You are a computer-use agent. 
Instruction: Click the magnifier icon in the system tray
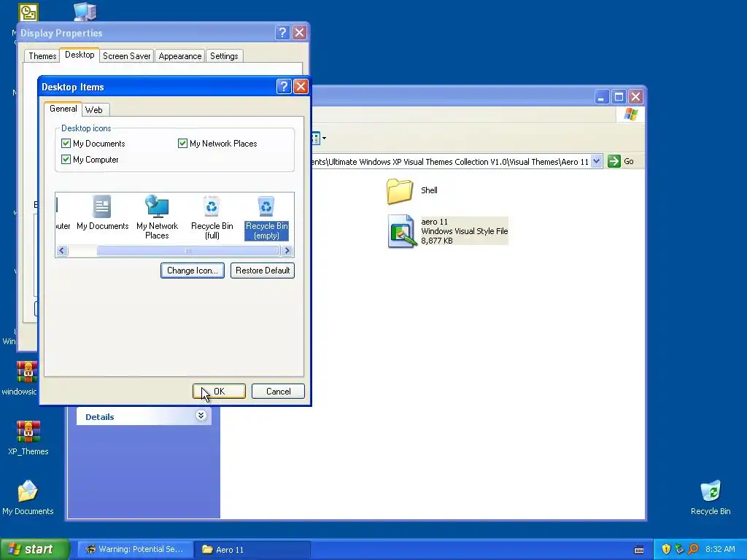(x=694, y=549)
